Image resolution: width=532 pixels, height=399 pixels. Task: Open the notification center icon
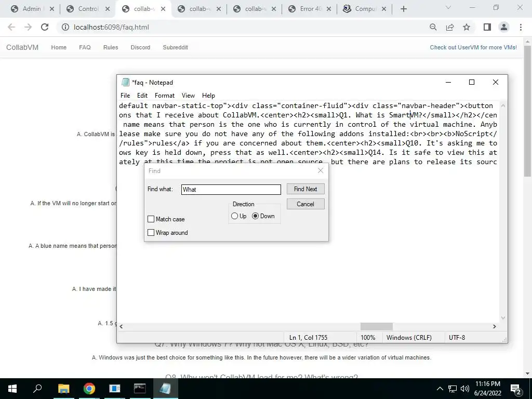(515, 389)
